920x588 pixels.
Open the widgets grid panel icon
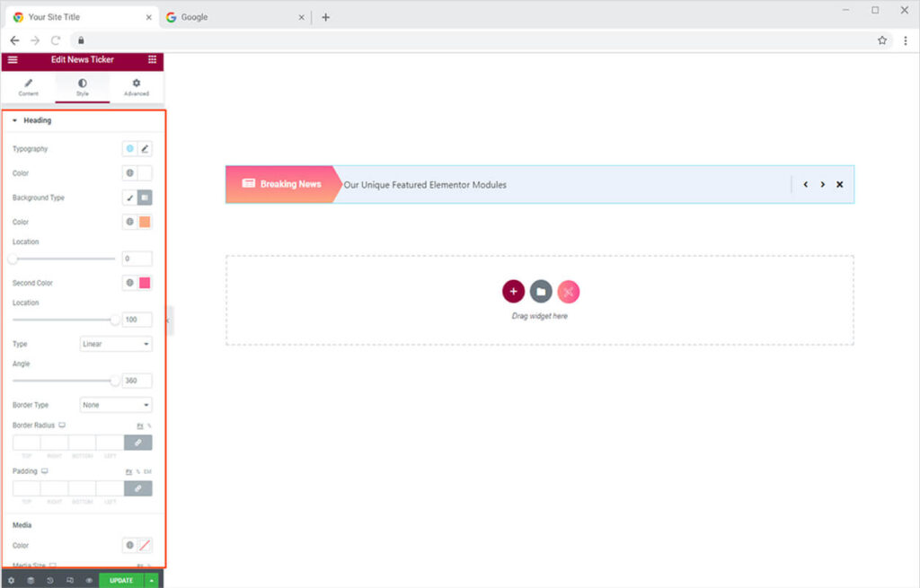pyautogui.click(x=152, y=59)
